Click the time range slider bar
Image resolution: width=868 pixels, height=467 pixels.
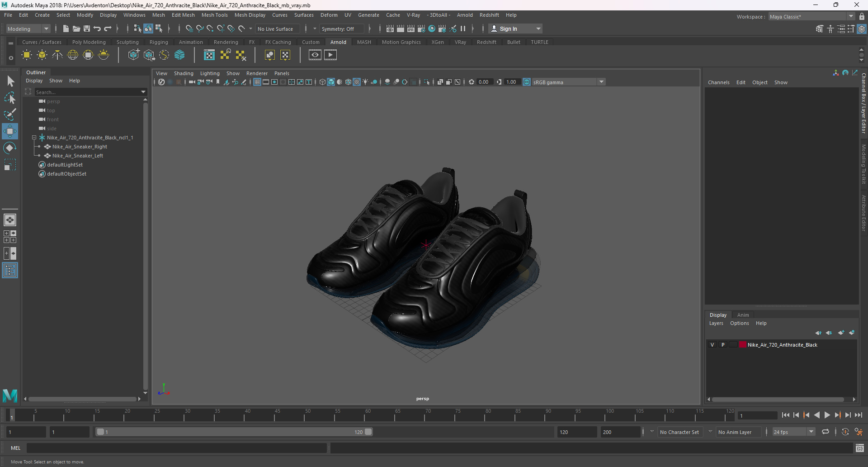pyautogui.click(x=234, y=432)
